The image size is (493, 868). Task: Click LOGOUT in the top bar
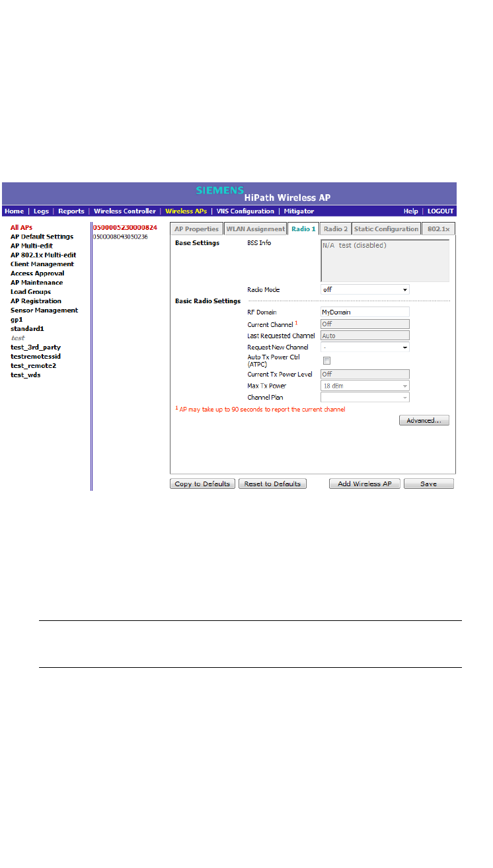coord(440,211)
